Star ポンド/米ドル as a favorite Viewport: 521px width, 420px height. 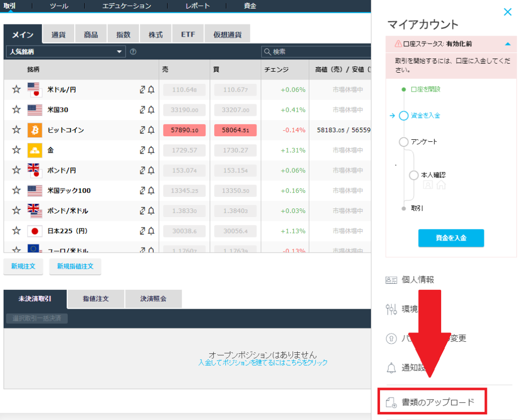click(x=16, y=211)
